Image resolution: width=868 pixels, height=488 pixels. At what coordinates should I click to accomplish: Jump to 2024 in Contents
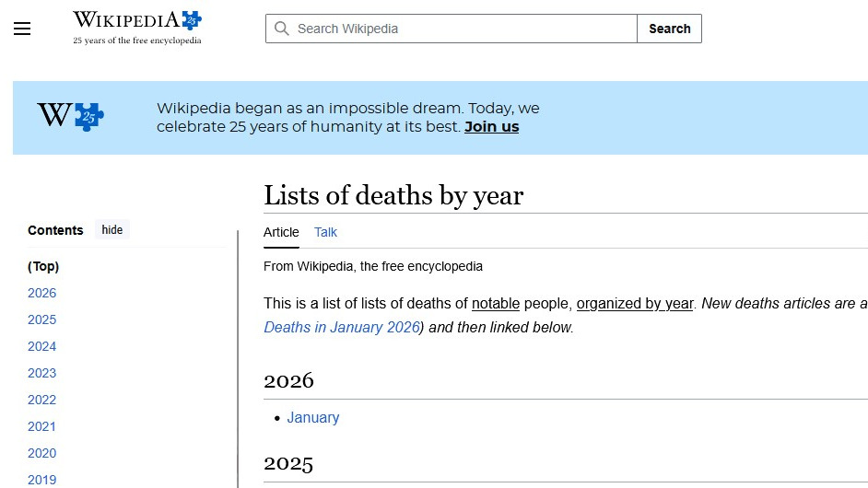41,346
